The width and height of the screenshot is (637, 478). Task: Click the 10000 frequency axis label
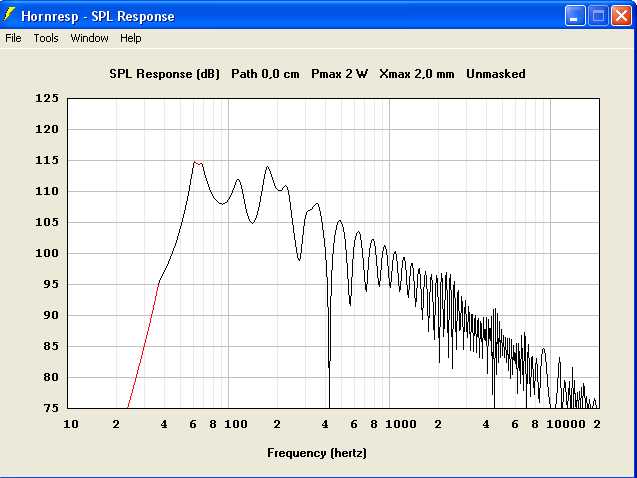[x=566, y=424]
